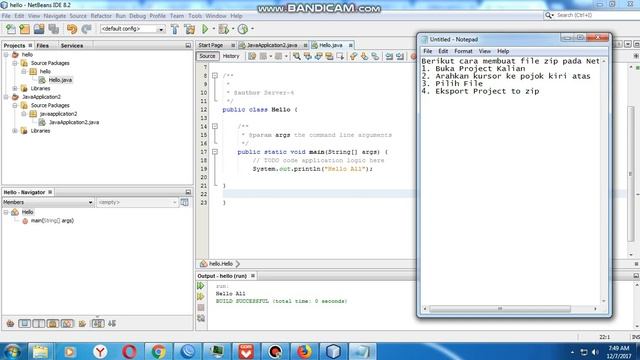Toggle Show Inner Classes in Navigator

tap(67, 324)
